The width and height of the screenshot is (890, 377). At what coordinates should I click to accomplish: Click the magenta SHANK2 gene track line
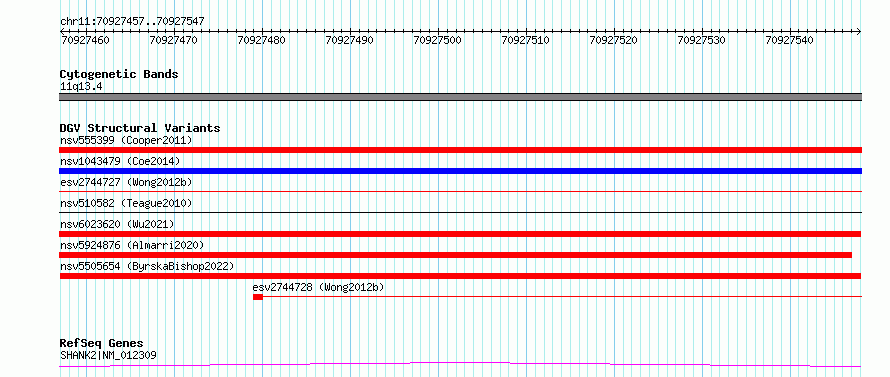pos(460,365)
